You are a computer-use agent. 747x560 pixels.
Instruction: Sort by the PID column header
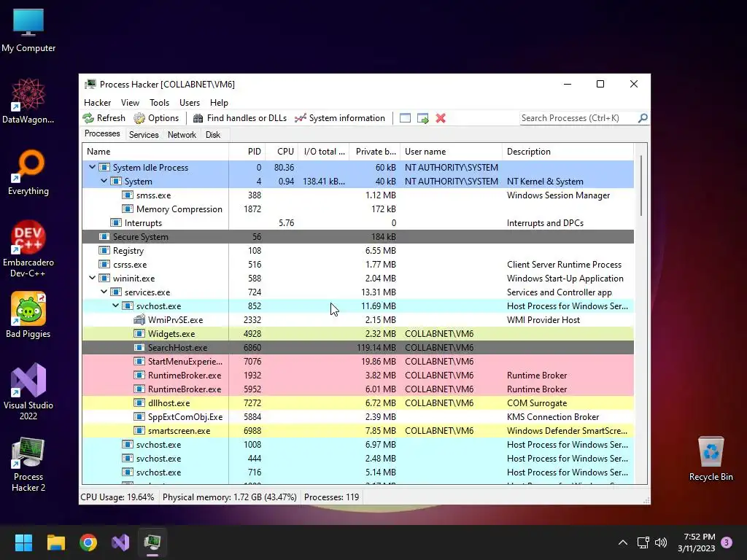(247, 152)
